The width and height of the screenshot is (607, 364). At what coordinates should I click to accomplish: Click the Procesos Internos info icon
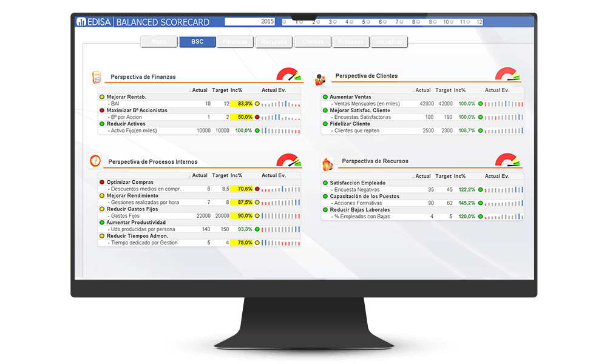click(x=95, y=161)
